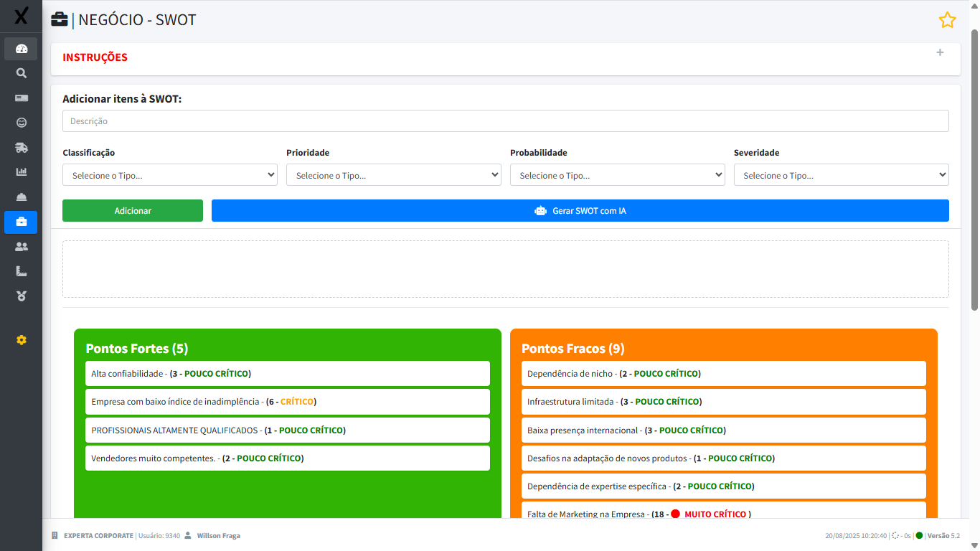Select the hard hat icon in the sidebar
This screenshot has height=551, width=980.
click(x=20, y=197)
